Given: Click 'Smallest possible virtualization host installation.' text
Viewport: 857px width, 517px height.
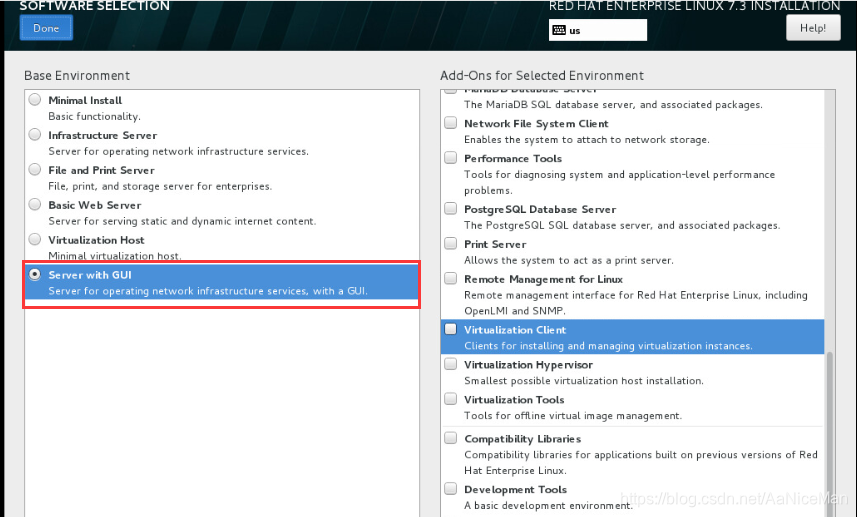Looking at the screenshot, I should tap(584, 381).
